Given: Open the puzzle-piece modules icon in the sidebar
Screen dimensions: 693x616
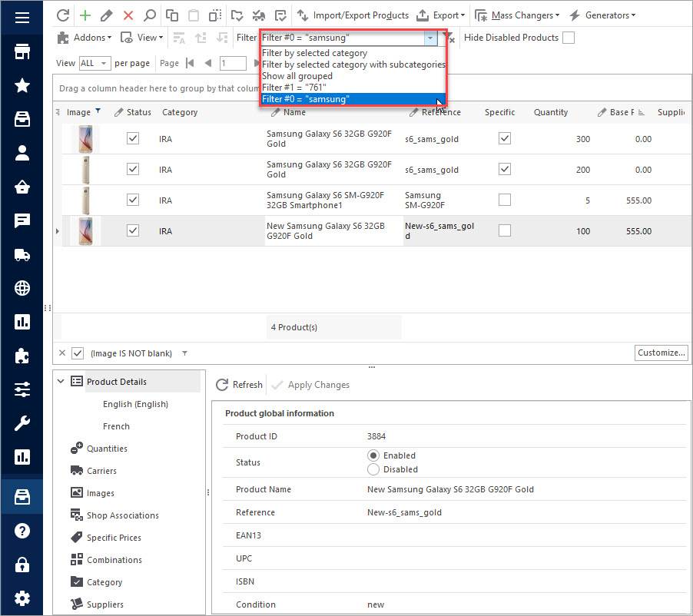Looking at the screenshot, I should [x=22, y=356].
